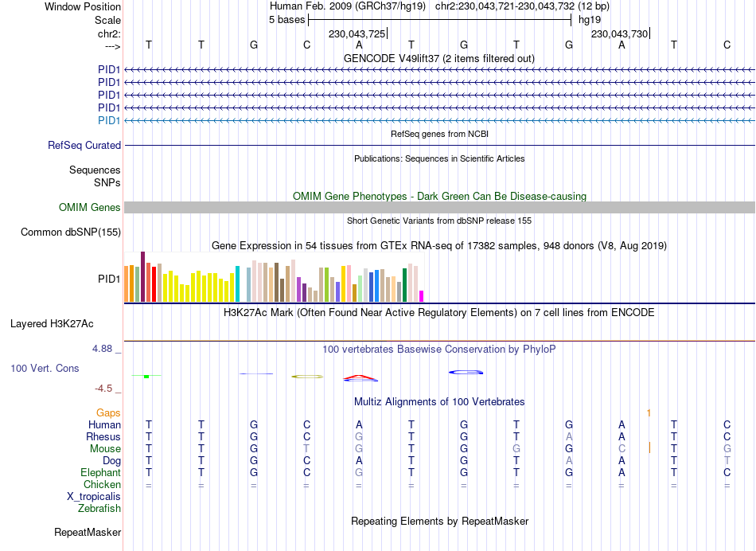Open the GTEx Gene Expression track title

[x=439, y=245]
